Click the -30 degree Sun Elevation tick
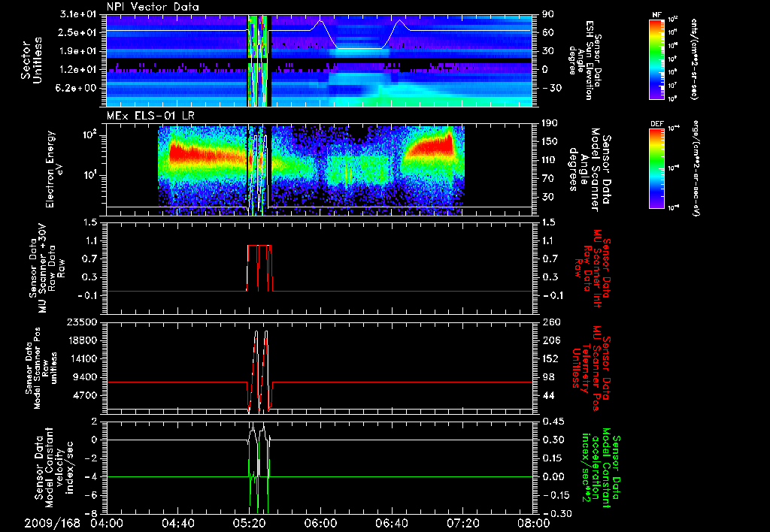The width and height of the screenshot is (770, 532). click(550, 89)
